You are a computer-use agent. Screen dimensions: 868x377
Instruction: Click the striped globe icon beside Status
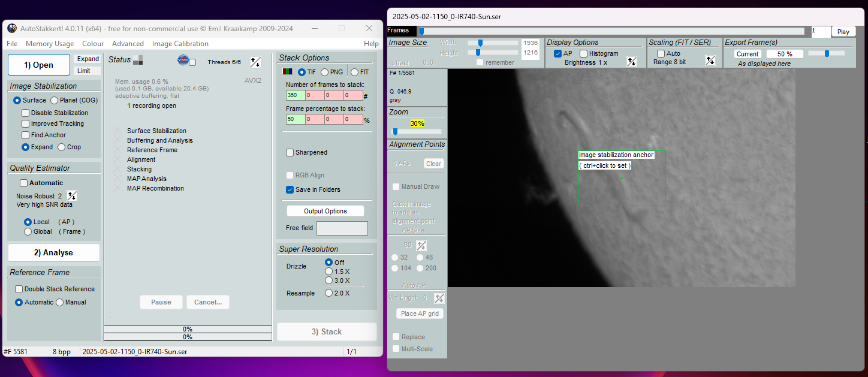pos(183,60)
